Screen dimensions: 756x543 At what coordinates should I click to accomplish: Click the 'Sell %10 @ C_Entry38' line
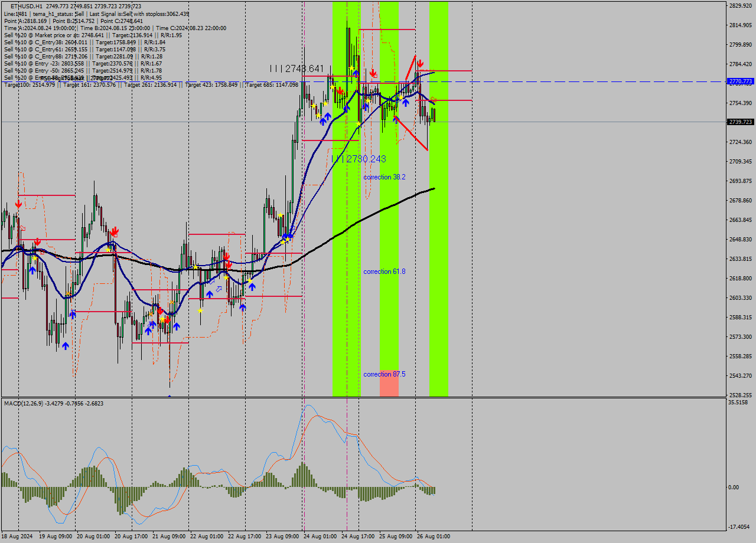pos(84,42)
